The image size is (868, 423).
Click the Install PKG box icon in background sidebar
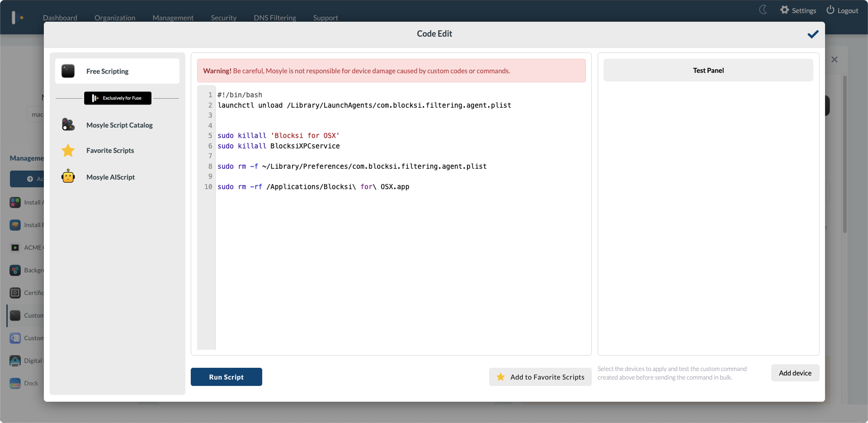point(15,225)
